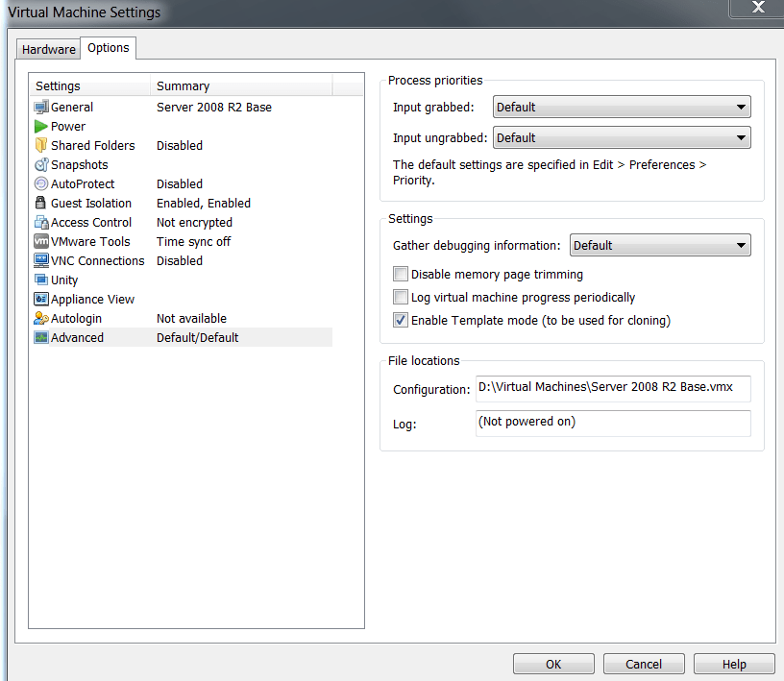Select the 'Server 2008 R2 Base' summary text

click(214, 107)
